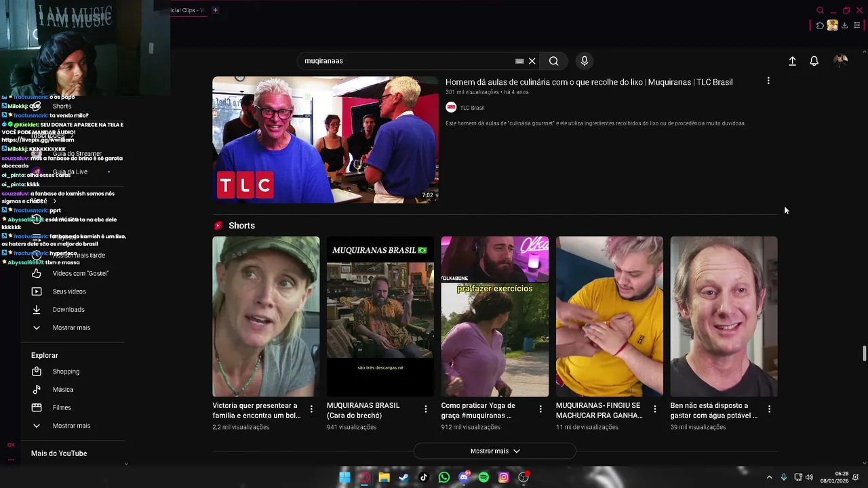Open WhatsApp from the taskbar

click(443, 477)
